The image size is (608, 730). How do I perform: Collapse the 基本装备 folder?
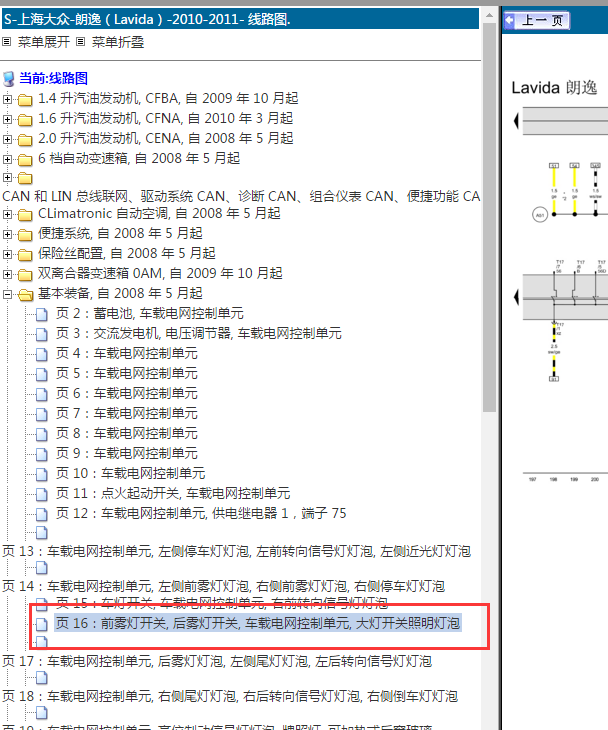tap(7, 294)
